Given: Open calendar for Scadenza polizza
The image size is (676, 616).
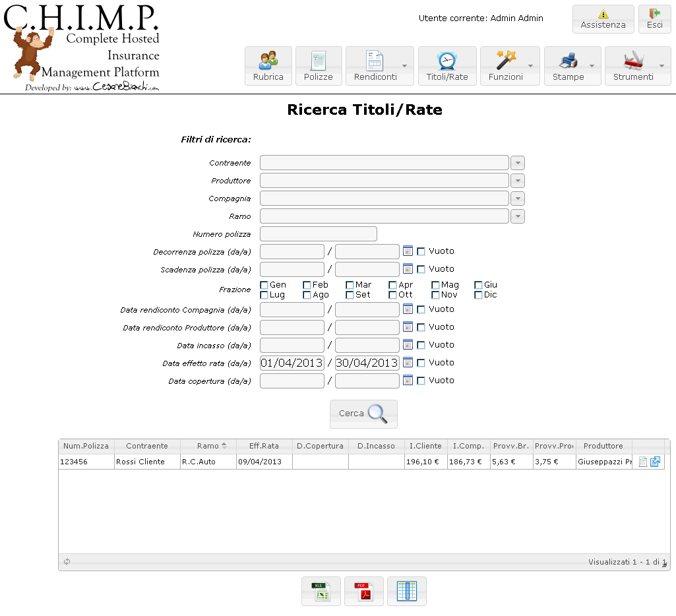Looking at the screenshot, I should pos(408,268).
